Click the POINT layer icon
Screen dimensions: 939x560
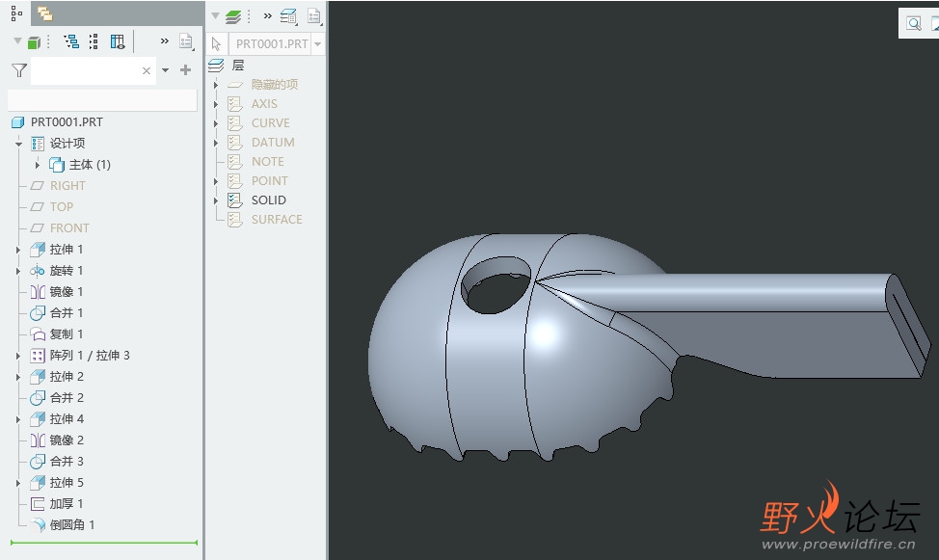click(235, 181)
